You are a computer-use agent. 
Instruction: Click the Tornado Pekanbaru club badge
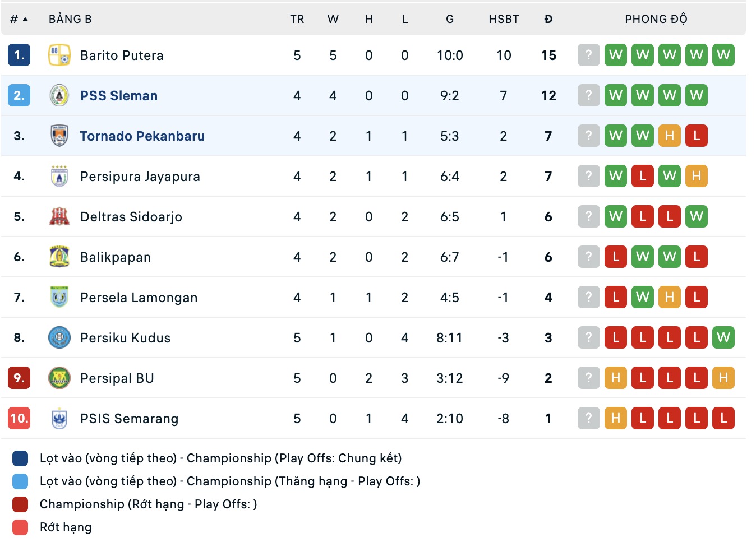[58, 136]
